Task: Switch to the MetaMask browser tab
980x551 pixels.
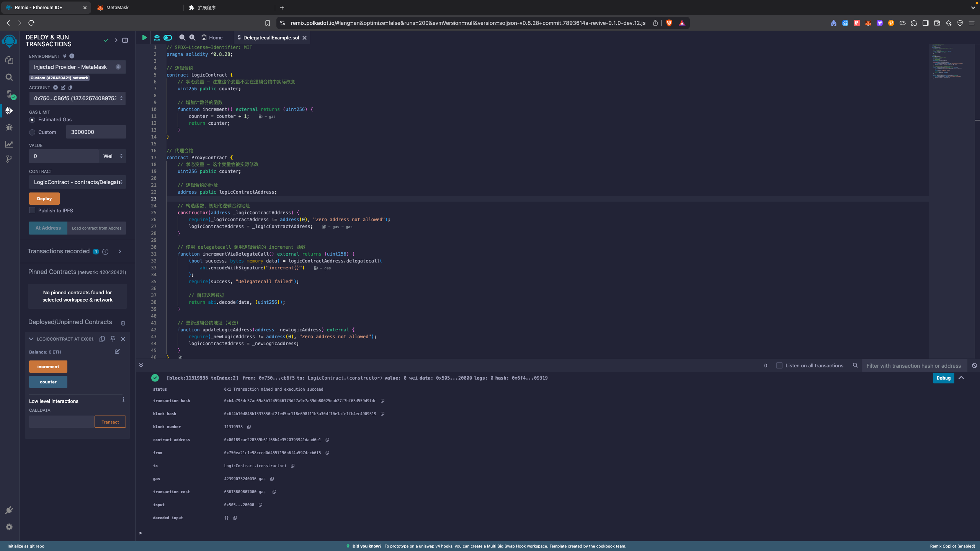Action: click(117, 8)
